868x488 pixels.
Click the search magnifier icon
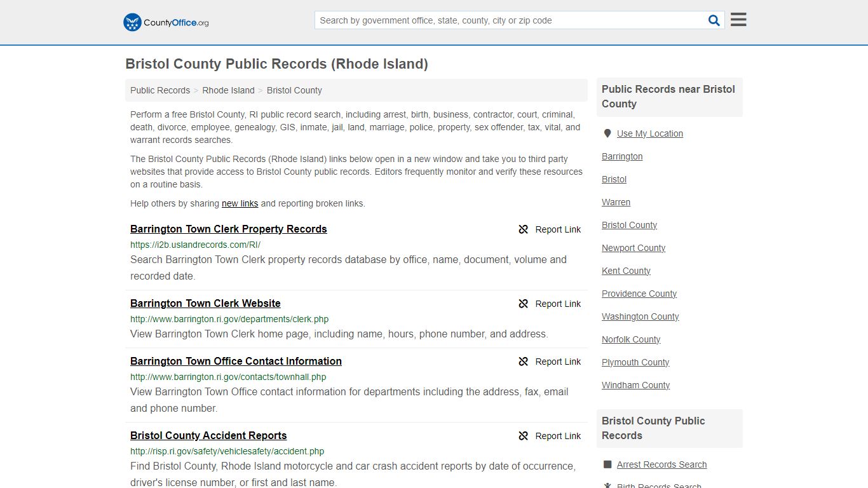click(x=714, y=20)
